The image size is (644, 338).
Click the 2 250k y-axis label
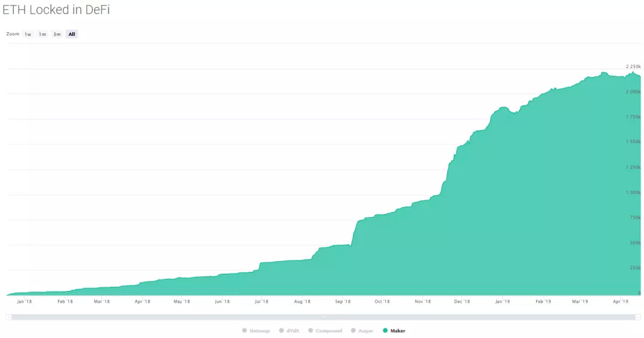coord(633,66)
